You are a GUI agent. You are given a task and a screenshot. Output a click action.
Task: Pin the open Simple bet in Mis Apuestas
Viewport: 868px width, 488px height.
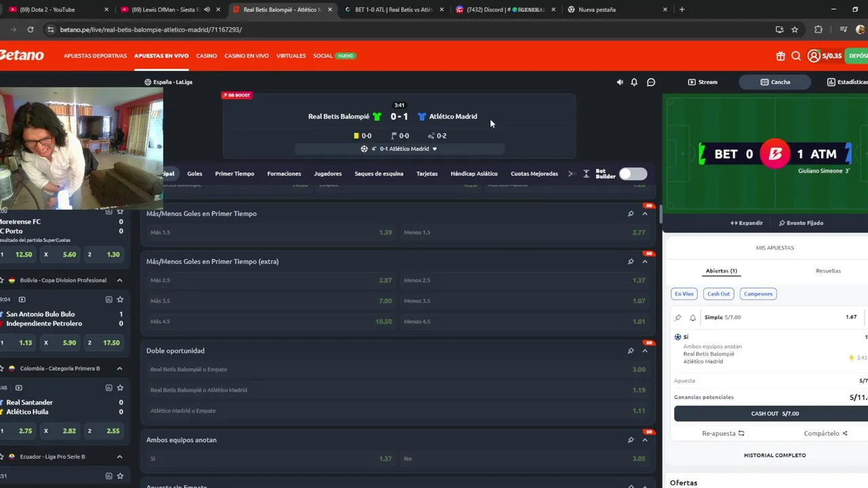click(x=677, y=317)
